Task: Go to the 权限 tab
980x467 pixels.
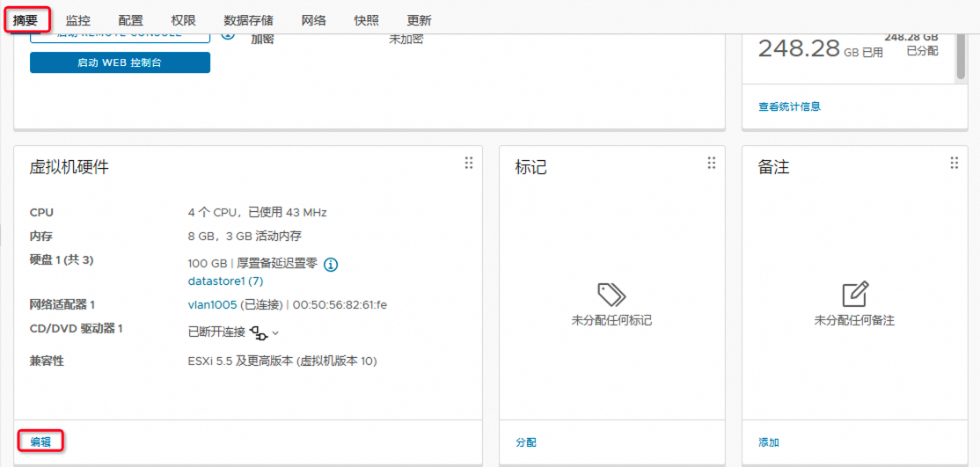Action: (x=183, y=20)
